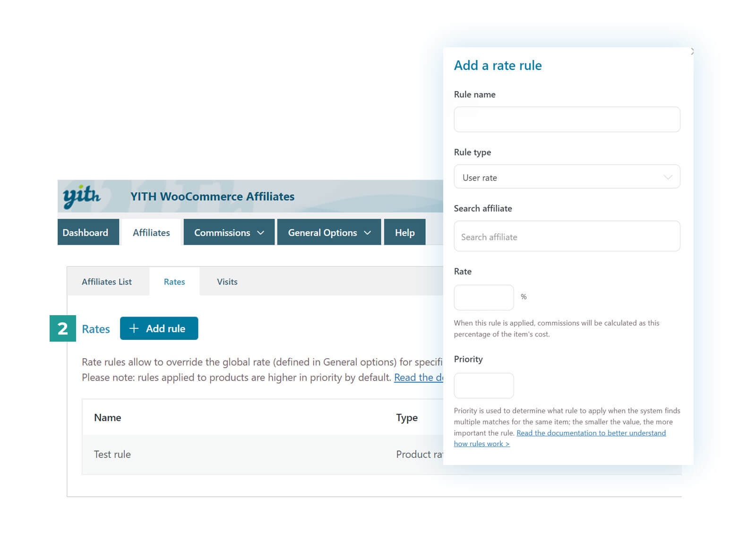Open the documentation link about how rules work
Screen dimensions: 756x542
click(x=560, y=439)
